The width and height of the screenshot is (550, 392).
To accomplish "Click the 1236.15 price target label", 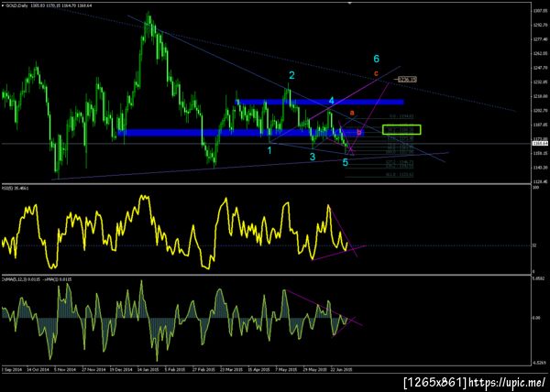I will tap(407, 80).
